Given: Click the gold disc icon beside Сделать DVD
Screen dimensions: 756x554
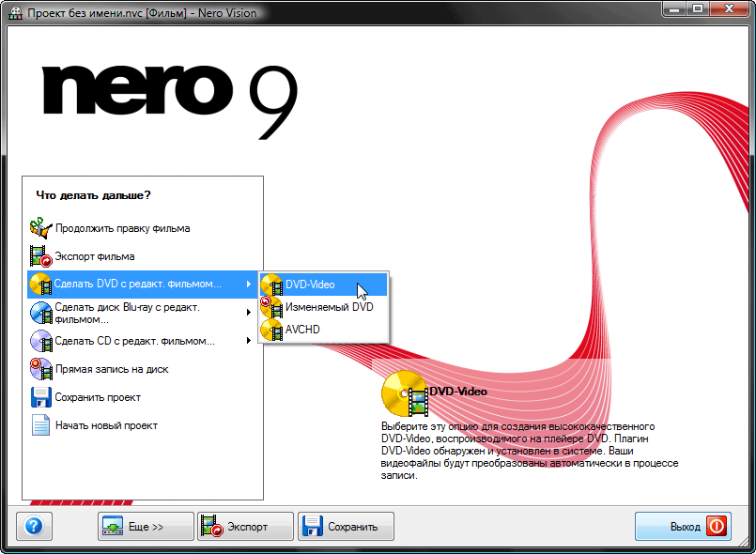Looking at the screenshot, I should pos(41,284).
